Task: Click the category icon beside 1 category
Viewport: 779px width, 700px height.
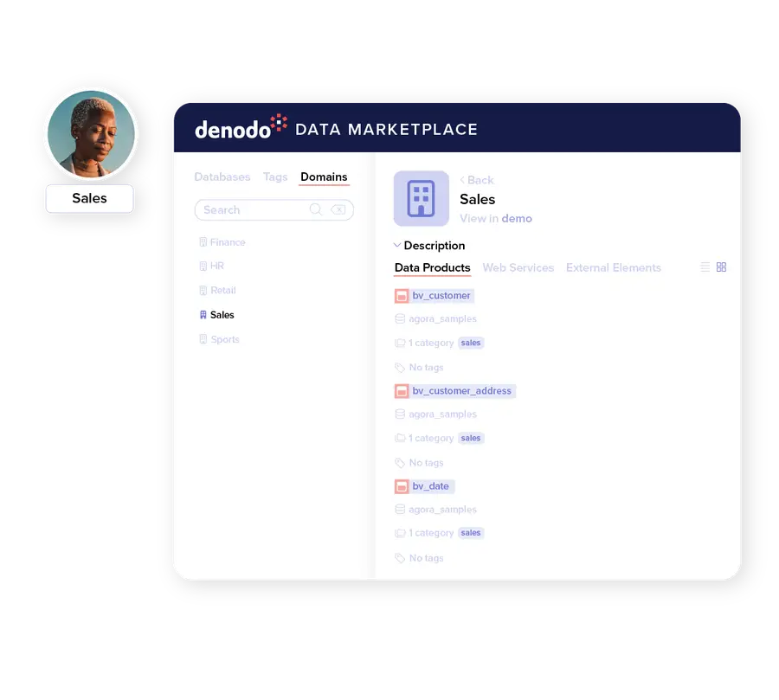Action: pos(400,343)
